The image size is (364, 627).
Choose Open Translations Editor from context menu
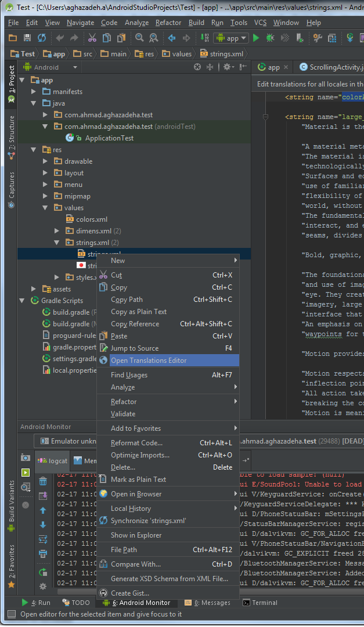[168, 361]
